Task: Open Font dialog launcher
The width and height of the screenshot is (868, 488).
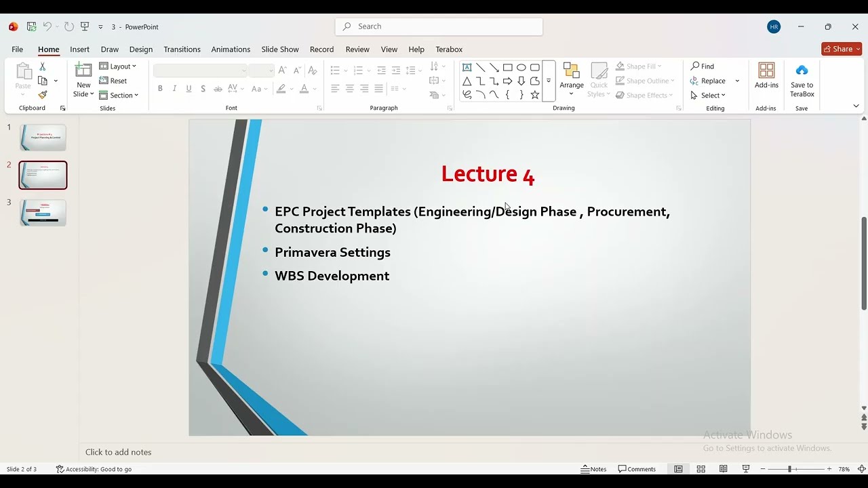Action: click(319, 108)
